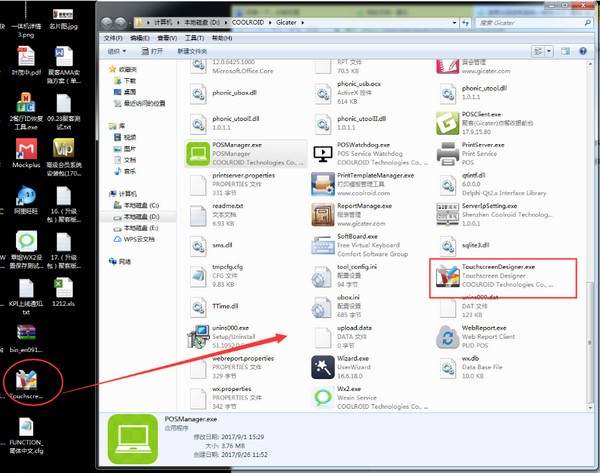Image resolution: width=600 pixels, height=473 pixels.
Task: Click COOLROID in the address path
Action: 248,23
